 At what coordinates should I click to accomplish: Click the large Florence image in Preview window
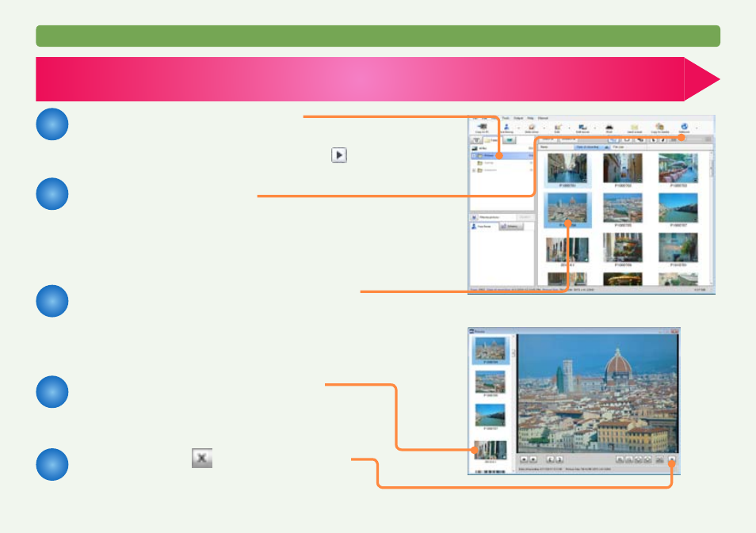pyautogui.click(x=598, y=394)
